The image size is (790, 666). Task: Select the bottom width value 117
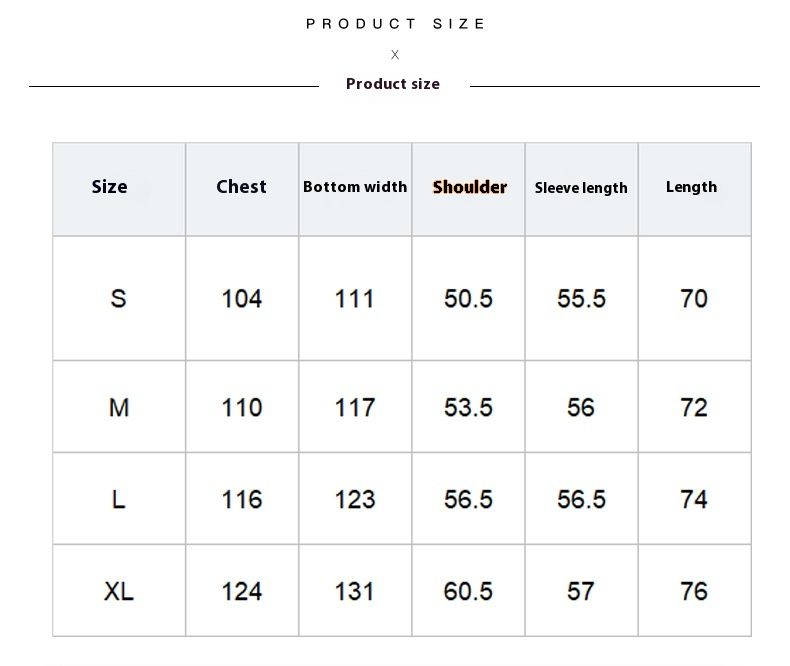355,407
